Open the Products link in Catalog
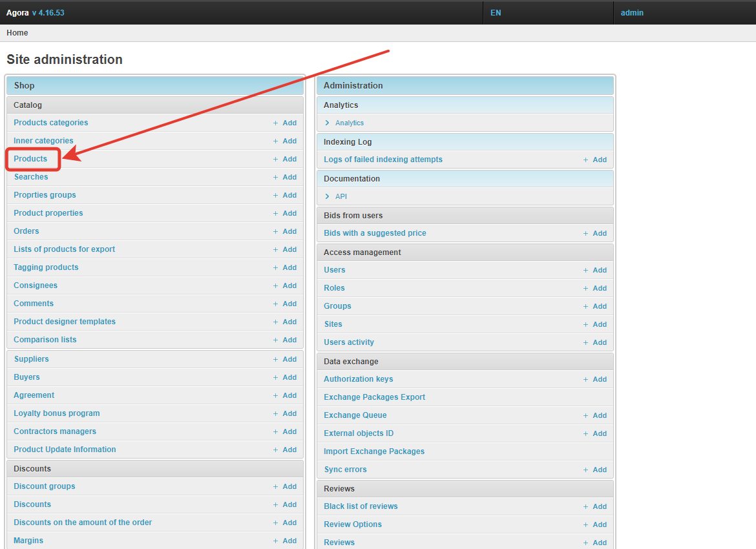Image resolution: width=756 pixels, height=549 pixels. pos(30,159)
